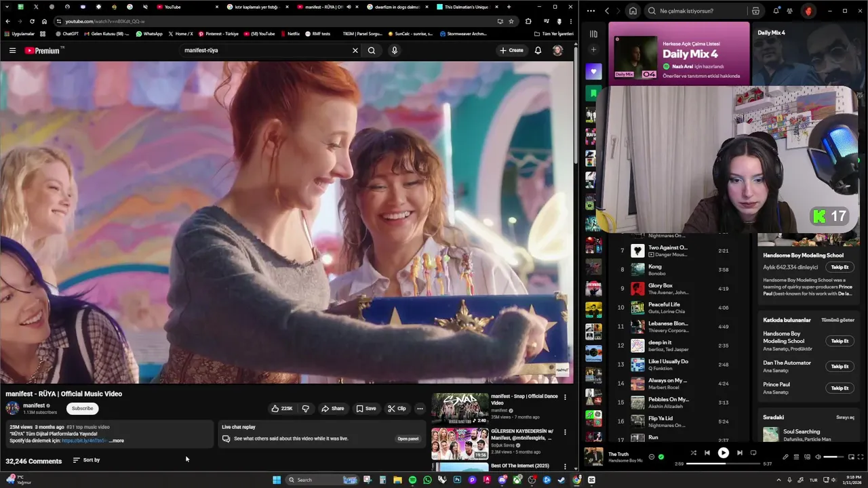Open YouTube account avatar menu
Viewport: 868px width, 488px height.
point(557,50)
